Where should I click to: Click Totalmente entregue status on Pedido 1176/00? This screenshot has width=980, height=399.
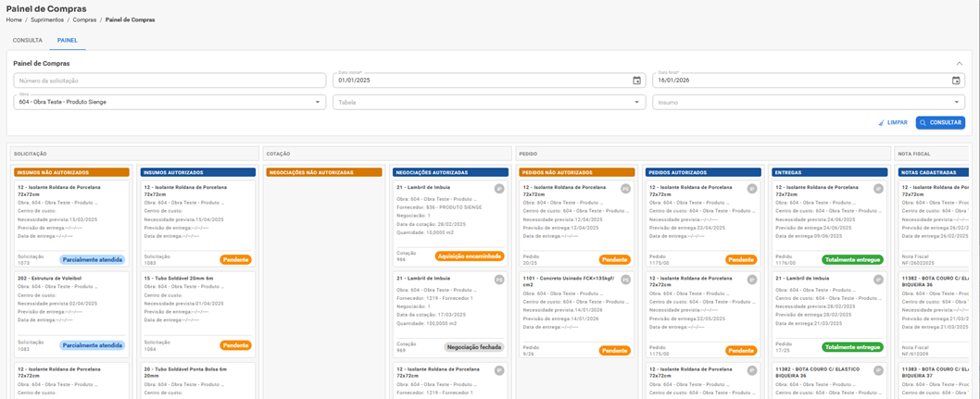pos(852,259)
